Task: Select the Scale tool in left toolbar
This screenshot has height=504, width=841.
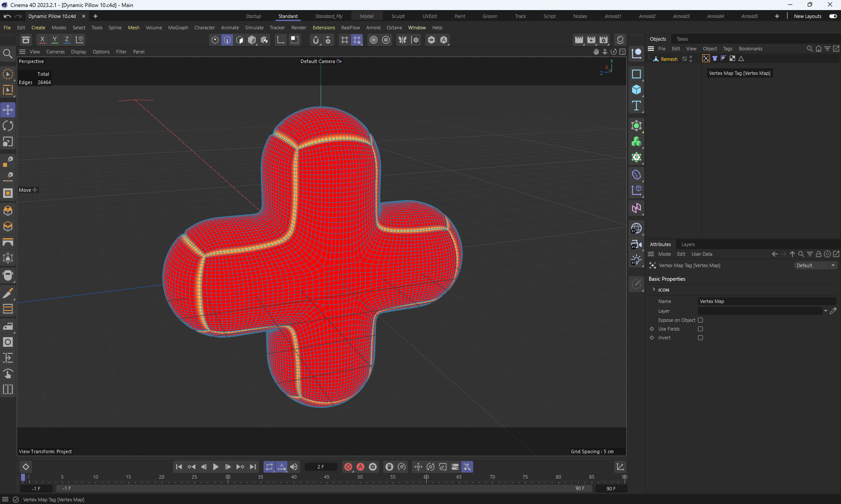Action: coord(8,142)
